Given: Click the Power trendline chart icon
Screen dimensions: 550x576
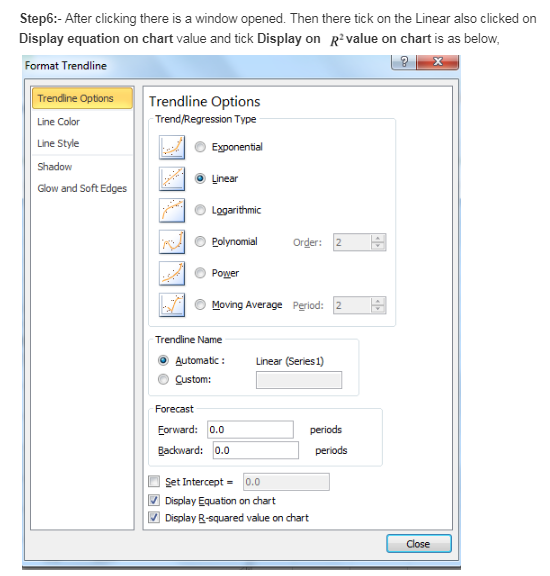Looking at the screenshot, I should (x=172, y=274).
